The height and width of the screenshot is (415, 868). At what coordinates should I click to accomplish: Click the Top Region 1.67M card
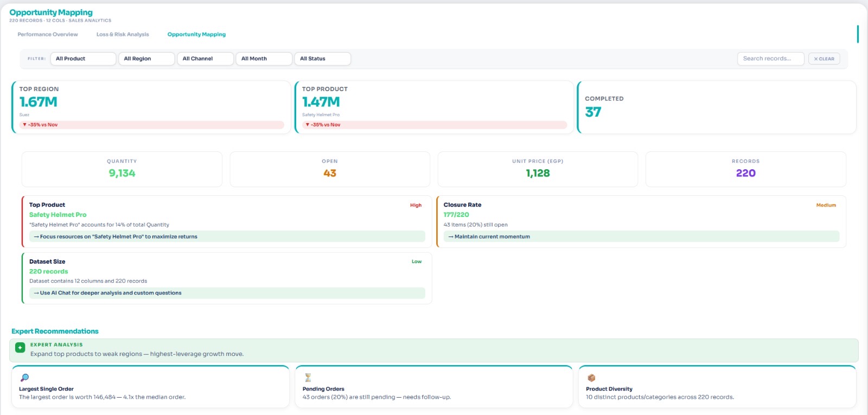pos(151,107)
